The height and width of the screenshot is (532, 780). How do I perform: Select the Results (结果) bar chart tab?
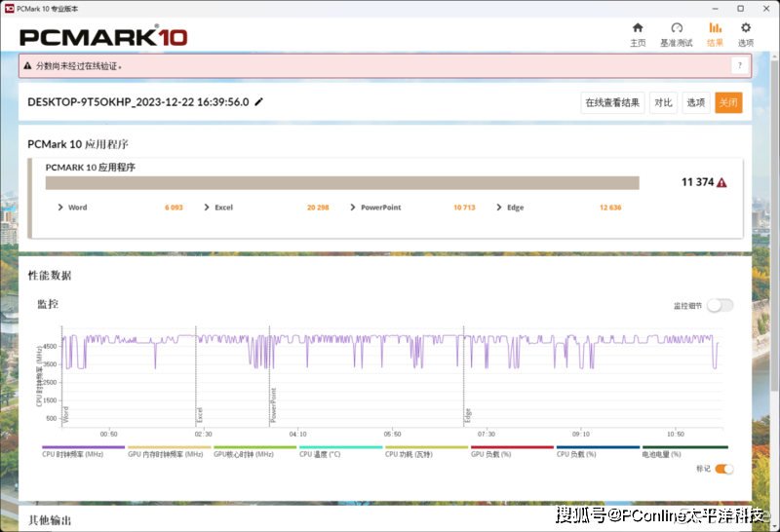[715, 34]
